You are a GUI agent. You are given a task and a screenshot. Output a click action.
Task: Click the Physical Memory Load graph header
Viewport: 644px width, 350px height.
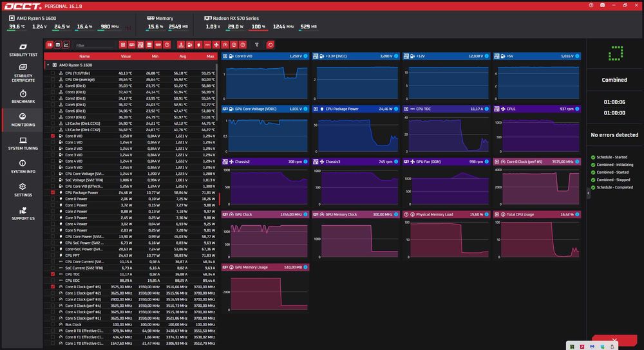446,214
